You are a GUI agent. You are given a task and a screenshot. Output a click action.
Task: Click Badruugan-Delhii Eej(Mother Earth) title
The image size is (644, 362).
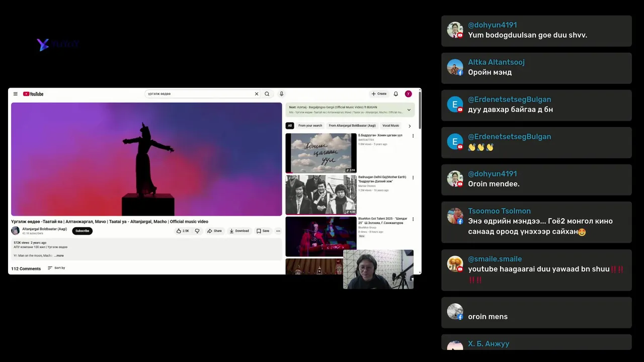click(382, 179)
